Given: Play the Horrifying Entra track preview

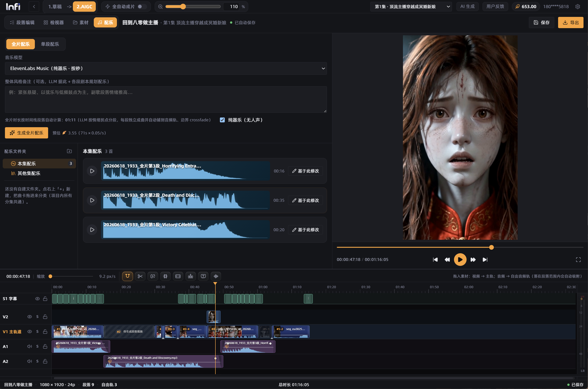Looking at the screenshot, I should coord(92,171).
